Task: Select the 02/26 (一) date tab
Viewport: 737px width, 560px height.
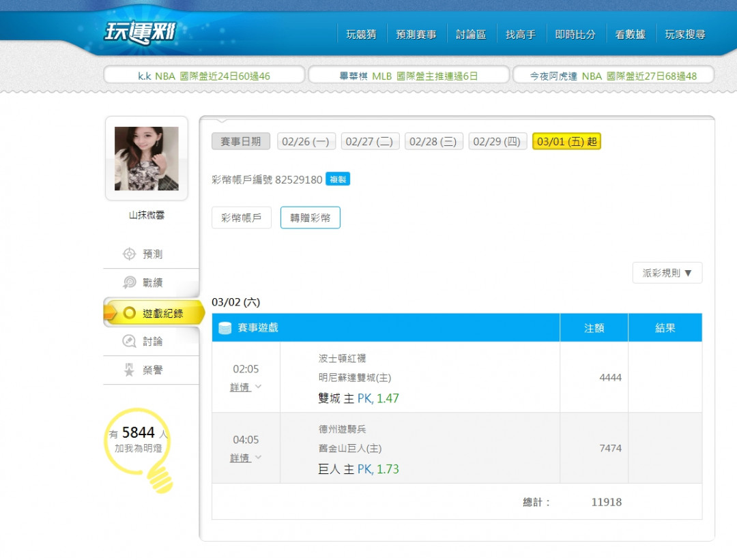Action: 306,141
